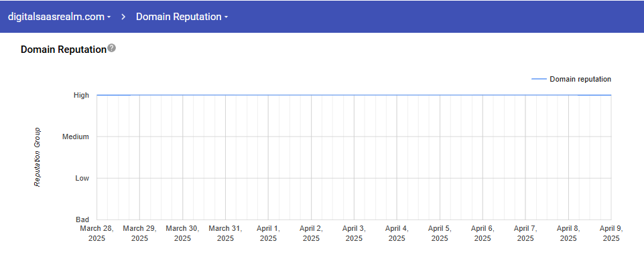Click the High label on the y-axis
Viewport: 644px width, 269px height.
coord(81,95)
